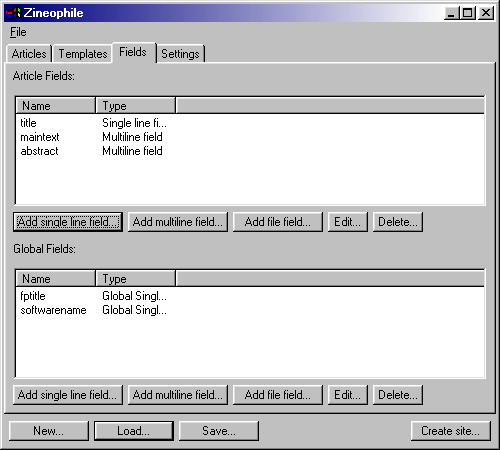
Task: Click Article Fields 'Add single line field...' button
Action: click(x=68, y=222)
